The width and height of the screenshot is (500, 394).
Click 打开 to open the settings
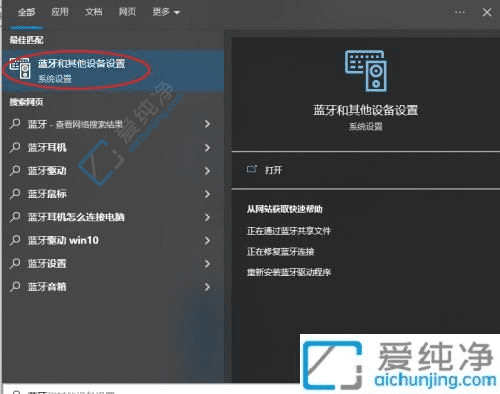point(273,170)
